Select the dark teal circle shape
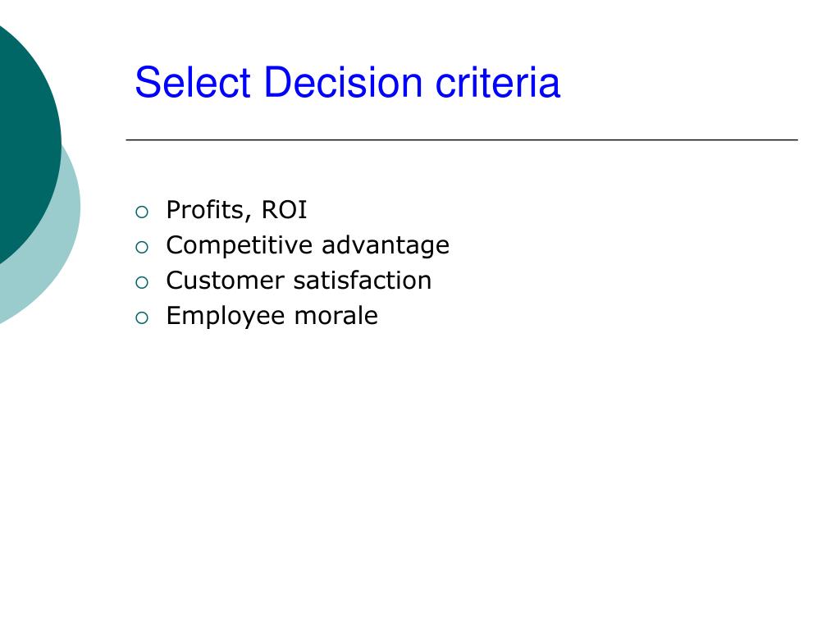 pyautogui.click(x=27, y=142)
